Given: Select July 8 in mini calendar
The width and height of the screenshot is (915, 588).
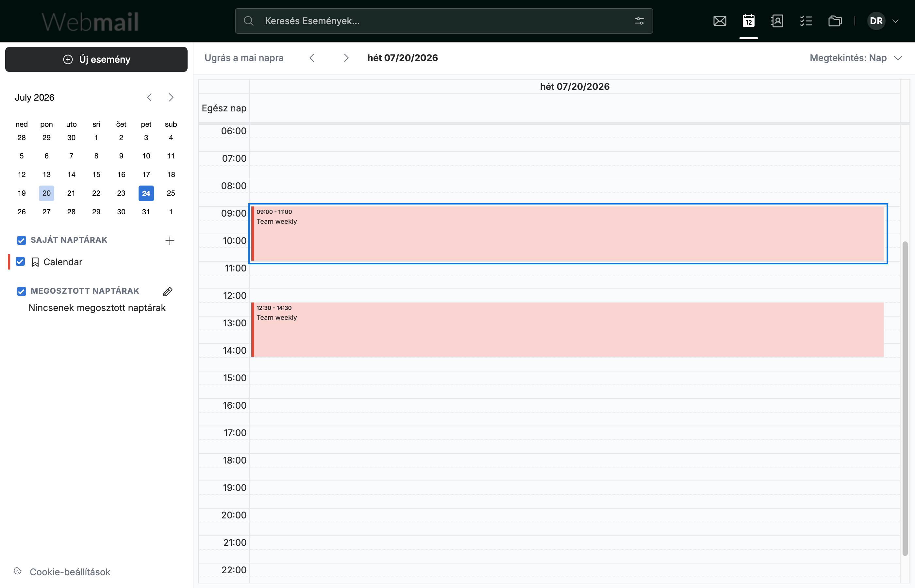Looking at the screenshot, I should click(96, 156).
